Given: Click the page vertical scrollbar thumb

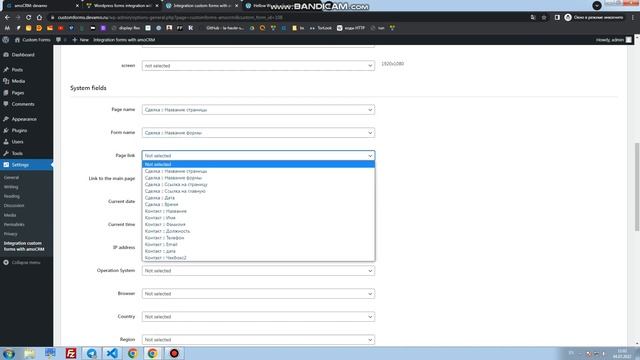Looking at the screenshot, I should point(637,187).
